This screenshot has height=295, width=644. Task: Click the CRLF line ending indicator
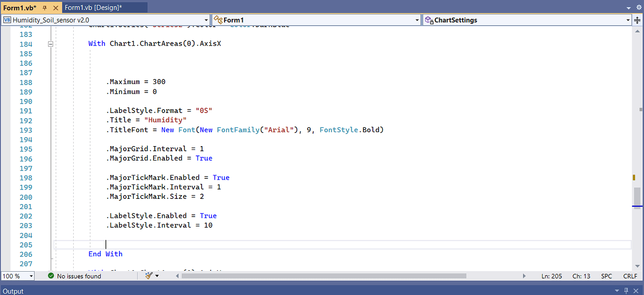tap(630, 276)
